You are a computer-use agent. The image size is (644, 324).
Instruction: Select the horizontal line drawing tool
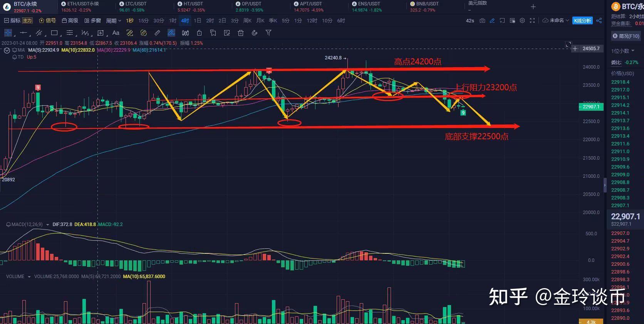(23, 33)
